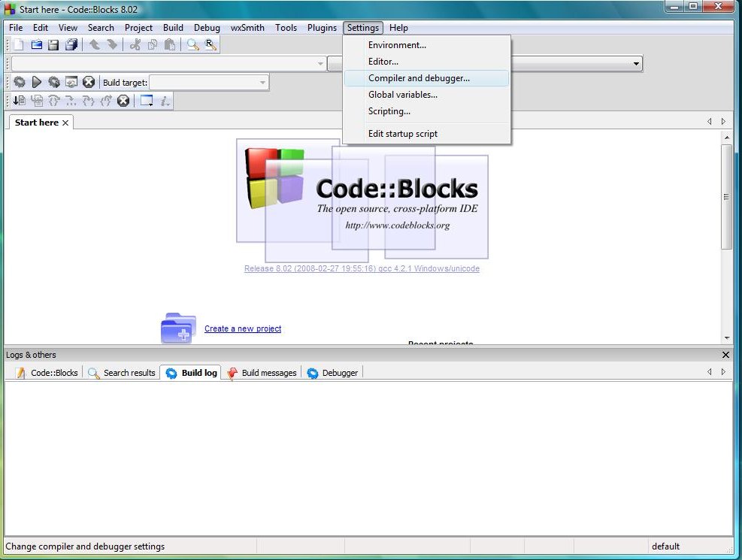The image size is (742, 560).
Task: Open the Tools menu
Action: pyautogui.click(x=286, y=28)
